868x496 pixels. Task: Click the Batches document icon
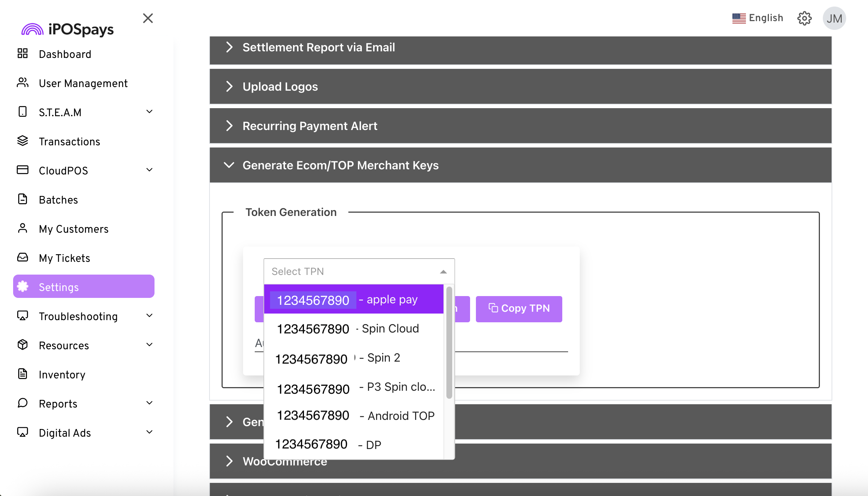[23, 199]
